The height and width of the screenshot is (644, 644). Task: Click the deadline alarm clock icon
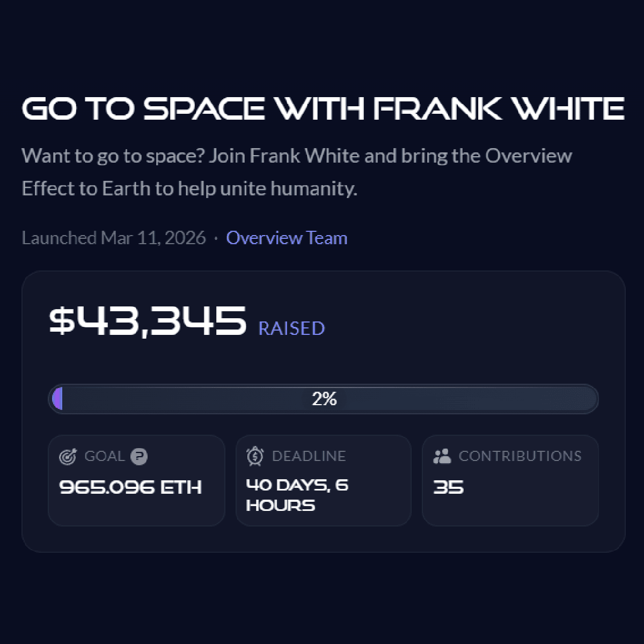pos(255,456)
